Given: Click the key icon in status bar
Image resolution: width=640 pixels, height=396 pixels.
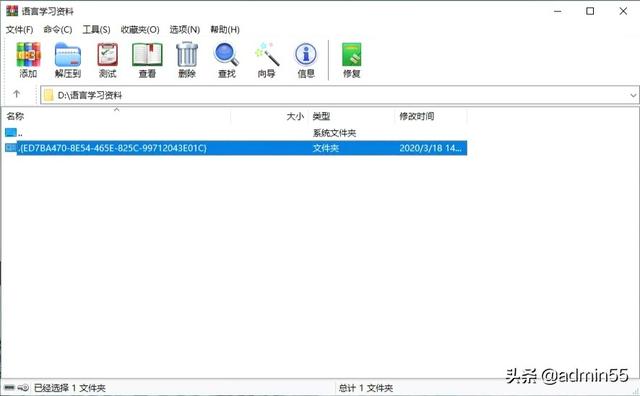Looking at the screenshot, I should [23, 387].
